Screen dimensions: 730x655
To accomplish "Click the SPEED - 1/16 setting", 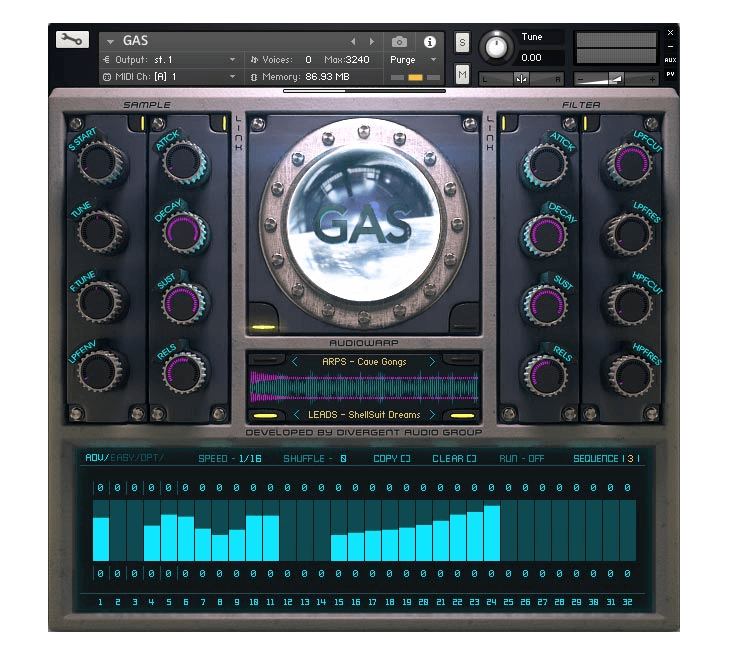I will pyautogui.click(x=230, y=459).
